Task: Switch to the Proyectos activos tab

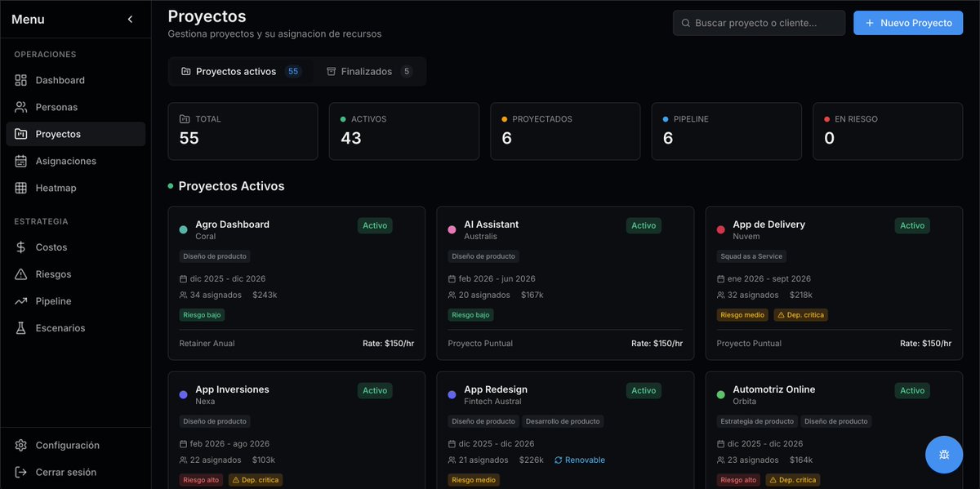Action: (241, 71)
